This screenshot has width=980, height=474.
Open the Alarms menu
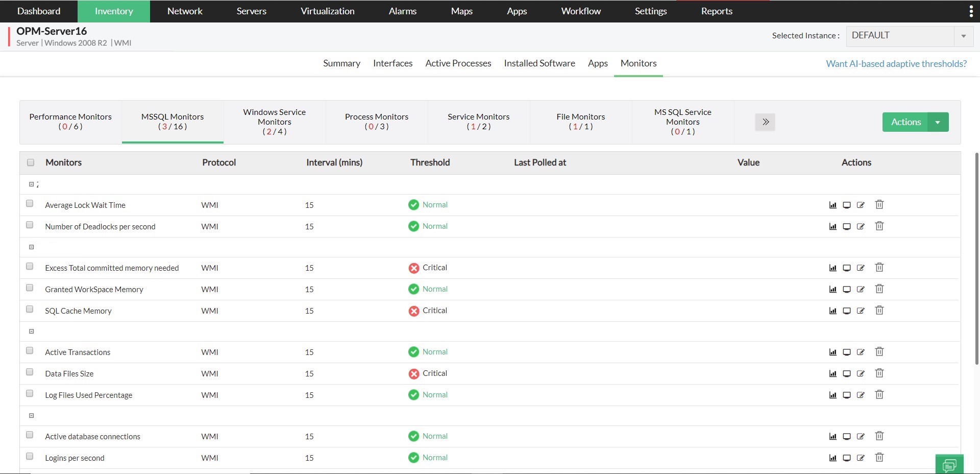[x=402, y=11]
